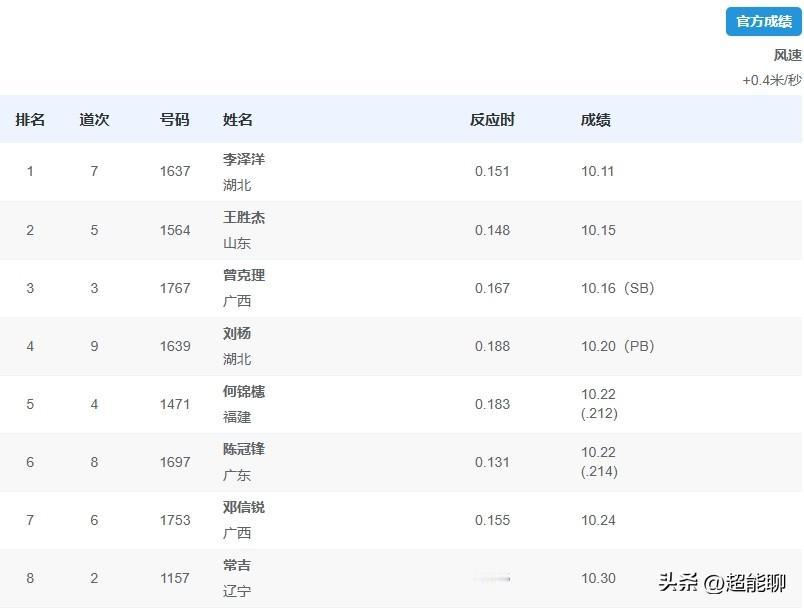Click province 辽宁 under 常吉
Viewport: 804px width, 610px height.
point(237,591)
